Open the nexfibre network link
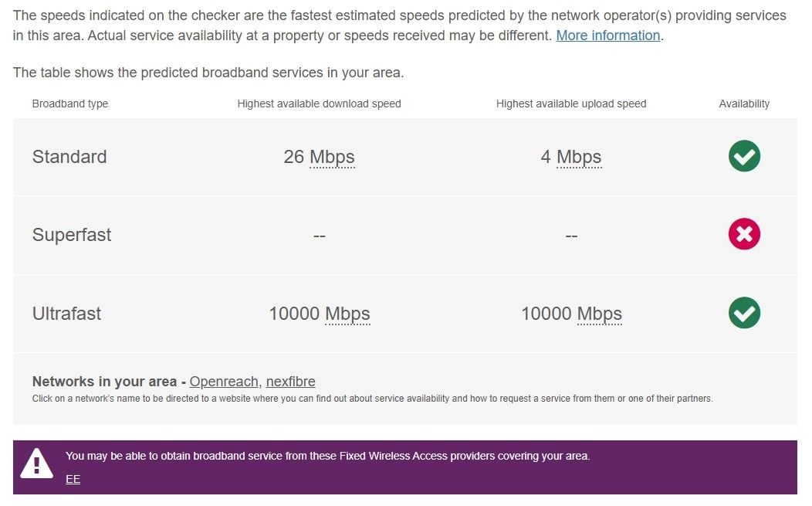Screen dimensions: 812x506 [x=291, y=382]
